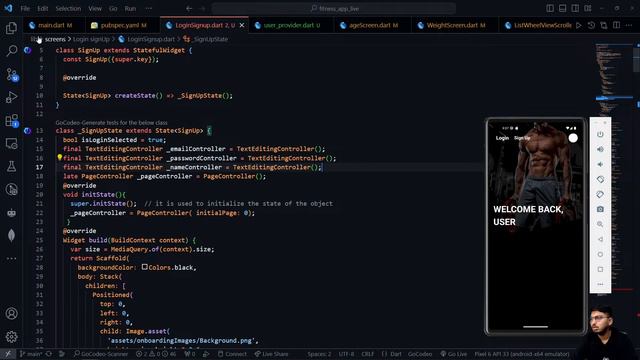Open GoCodeo-Scanner in status bar

tap(101, 354)
